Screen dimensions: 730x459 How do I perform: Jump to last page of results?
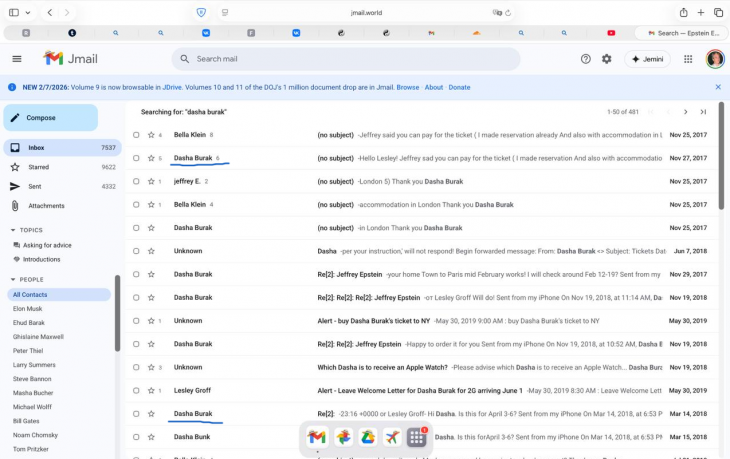pyautogui.click(x=703, y=112)
